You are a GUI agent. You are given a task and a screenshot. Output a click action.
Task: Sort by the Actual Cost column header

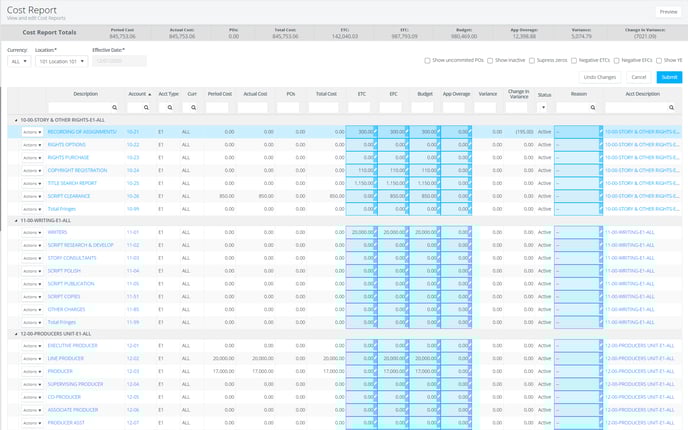[x=255, y=94]
